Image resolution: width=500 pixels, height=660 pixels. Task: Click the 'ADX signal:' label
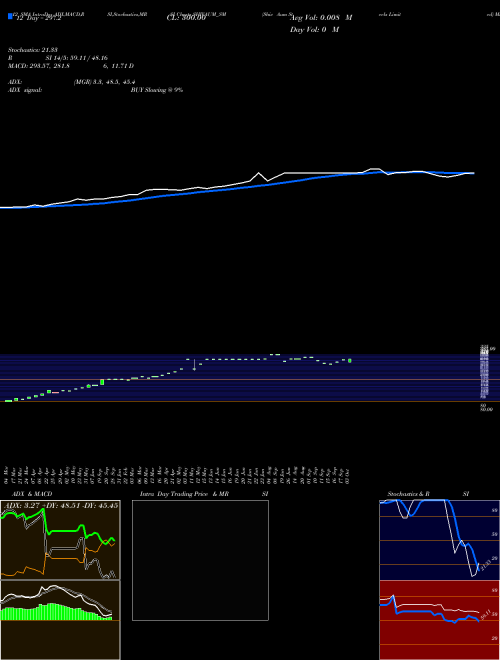pyautogui.click(x=25, y=90)
